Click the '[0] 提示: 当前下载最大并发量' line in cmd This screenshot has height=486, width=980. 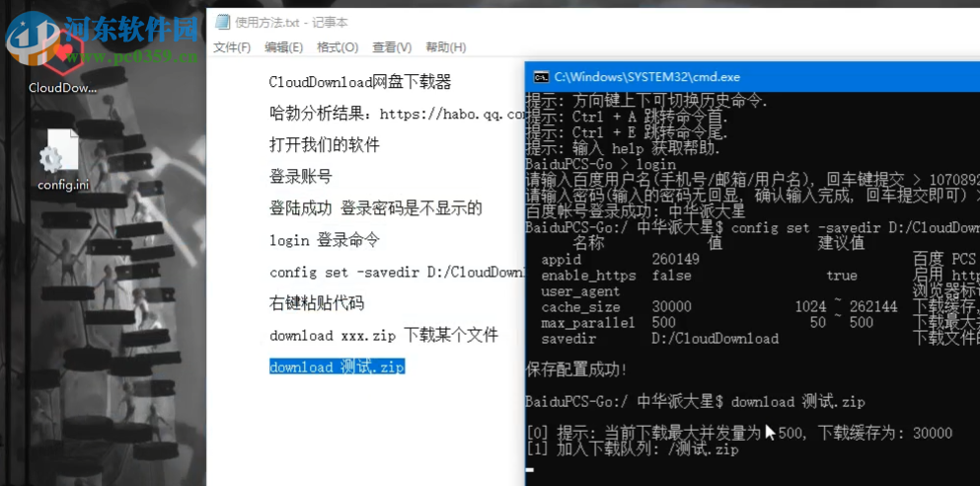click(739, 433)
